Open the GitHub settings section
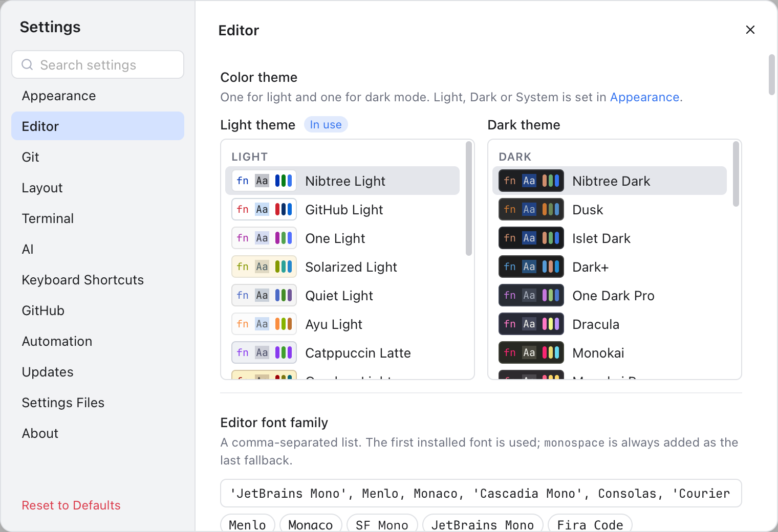 click(98, 311)
